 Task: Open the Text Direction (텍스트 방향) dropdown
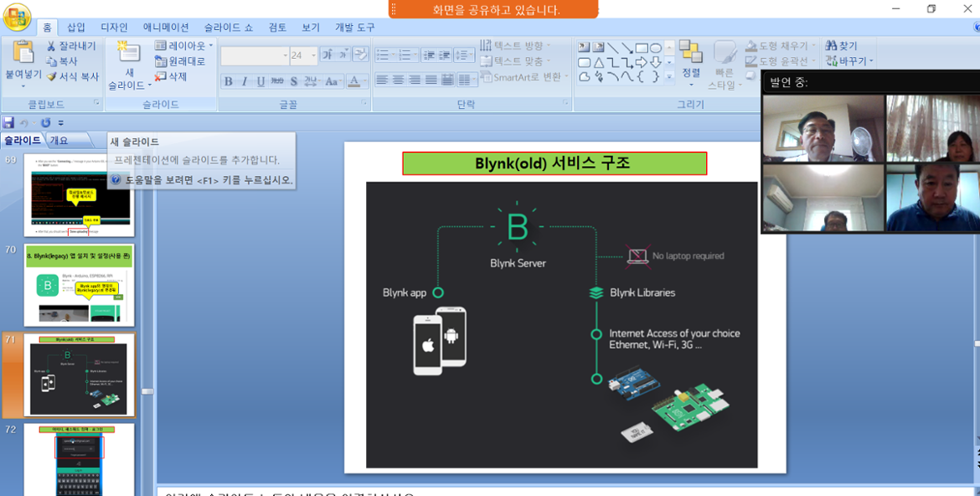(516, 45)
